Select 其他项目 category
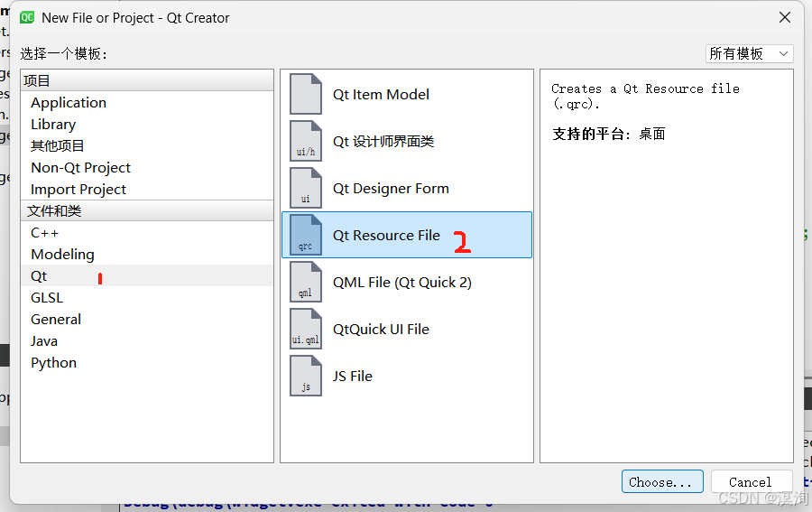 [x=147, y=145]
